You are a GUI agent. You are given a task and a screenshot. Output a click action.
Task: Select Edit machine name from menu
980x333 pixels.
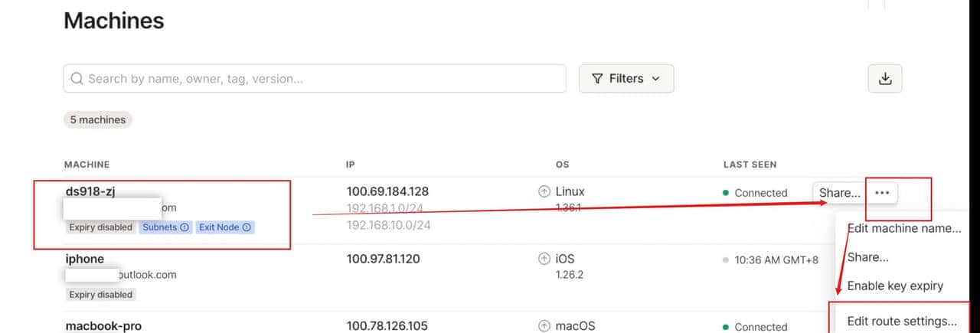[x=903, y=228]
